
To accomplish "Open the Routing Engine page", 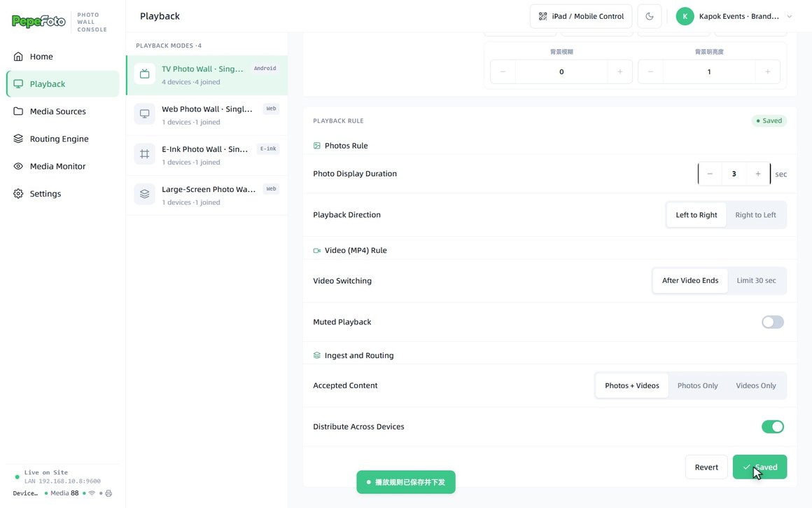I will [63, 139].
